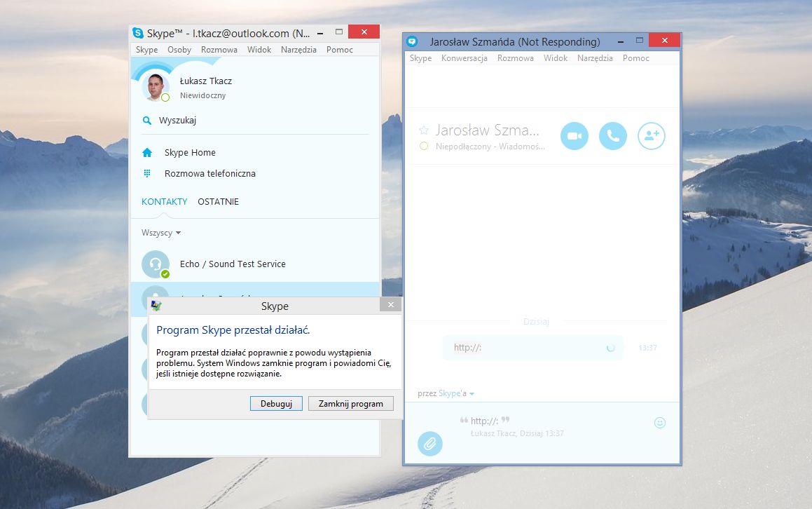Click the magnifier search icon
812x509 pixels.
[x=147, y=121]
